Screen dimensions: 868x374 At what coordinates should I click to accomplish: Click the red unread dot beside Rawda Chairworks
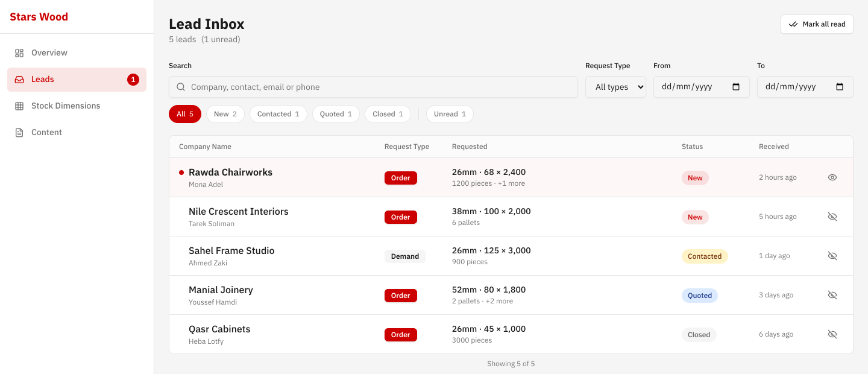pyautogui.click(x=181, y=173)
